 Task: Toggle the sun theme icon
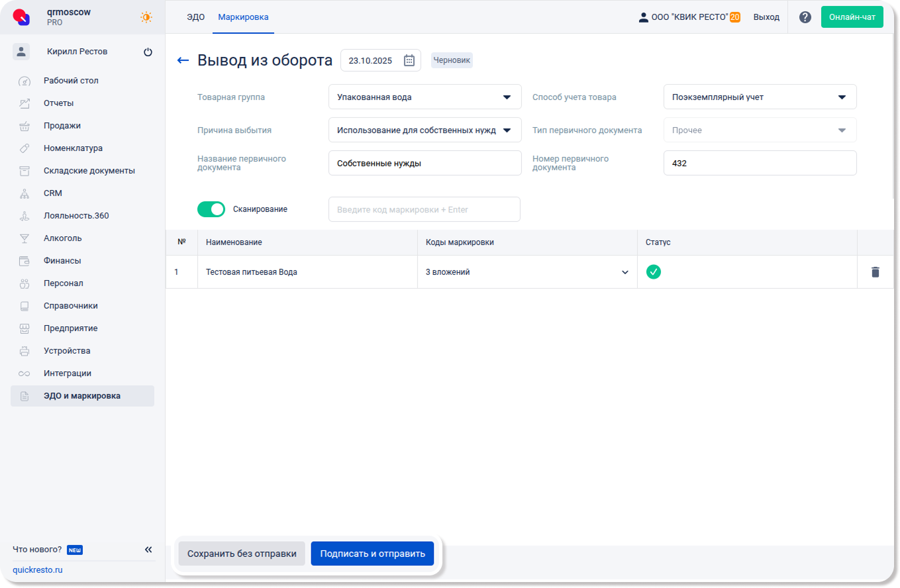tap(146, 17)
